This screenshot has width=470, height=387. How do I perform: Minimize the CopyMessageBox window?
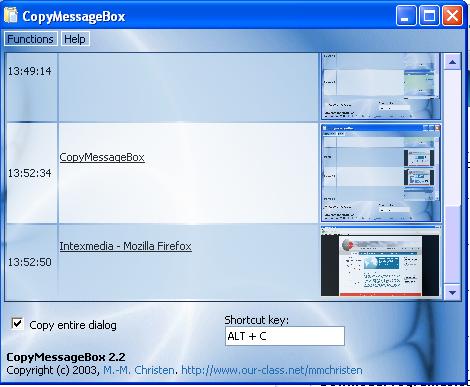406,16
